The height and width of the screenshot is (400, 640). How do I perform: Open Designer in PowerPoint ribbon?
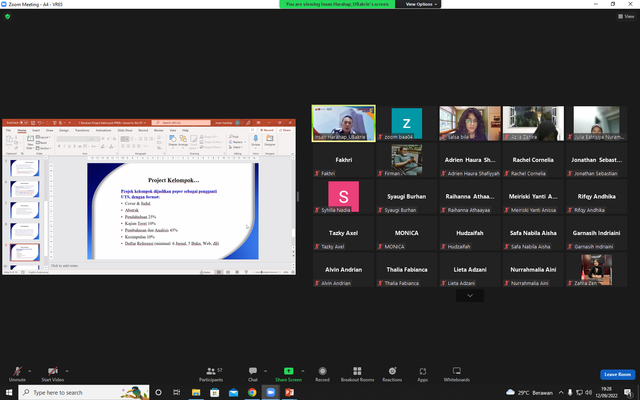point(270,140)
